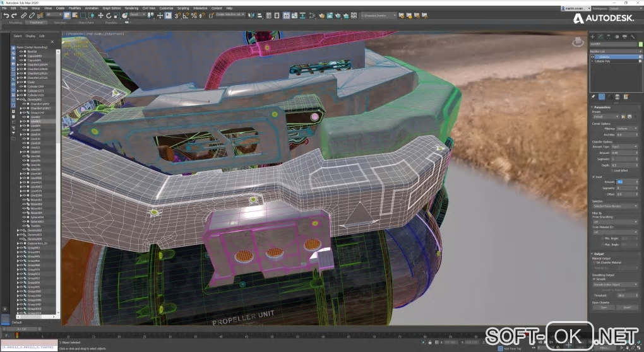Click the Angle Snap icon
The width and height of the screenshot is (644, 352).
click(186, 16)
